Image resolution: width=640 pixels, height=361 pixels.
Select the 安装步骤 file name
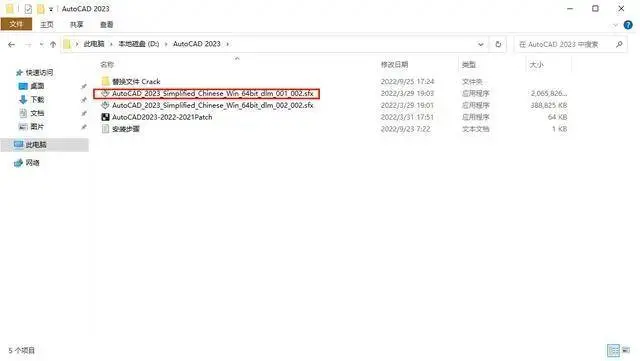point(126,129)
